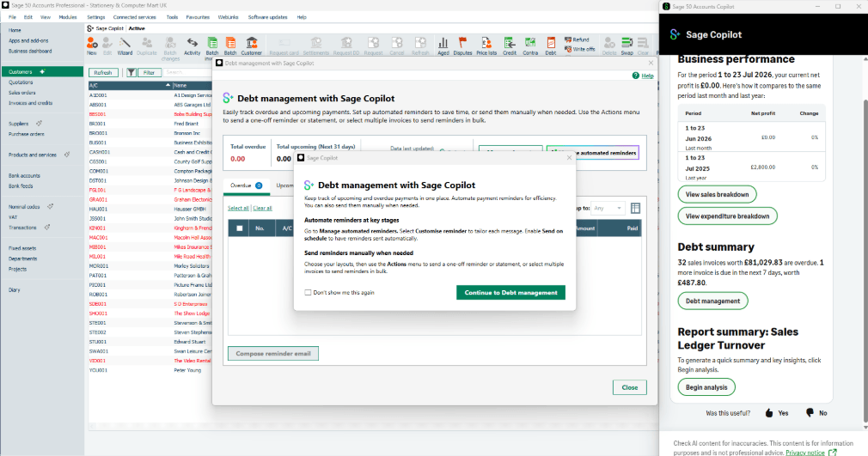
Task: Open the Connected services menu
Action: click(x=135, y=17)
